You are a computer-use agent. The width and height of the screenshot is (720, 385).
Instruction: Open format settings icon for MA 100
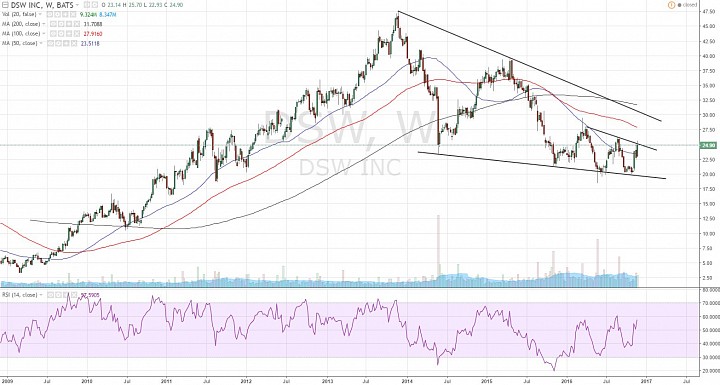click(61, 34)
